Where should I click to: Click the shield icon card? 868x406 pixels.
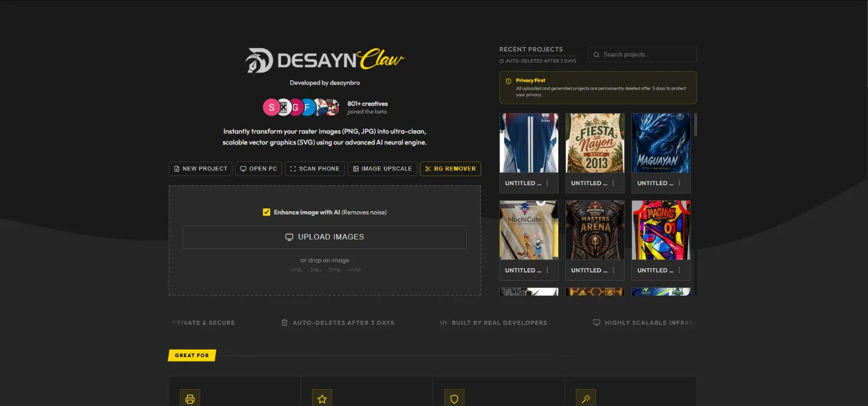click(454, 399)
